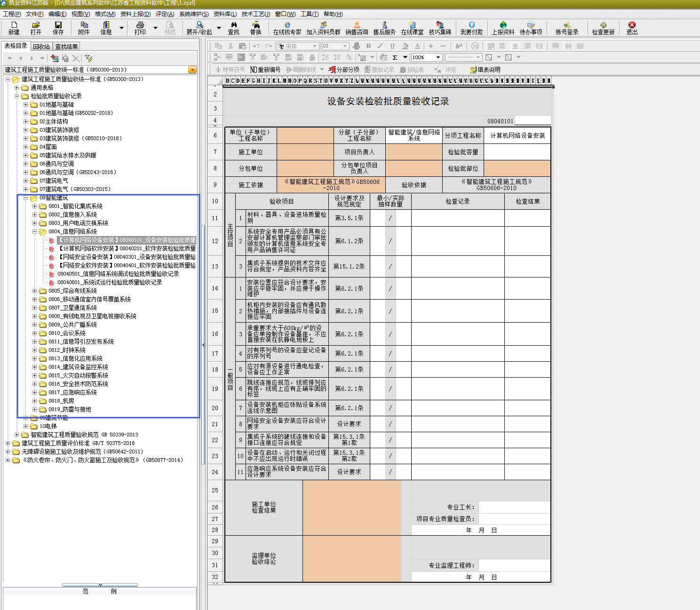Viewport: 700px width, 610px height.
Task: Click the 信息 (Info) toolbar icon
Action: tap(106, 28)
